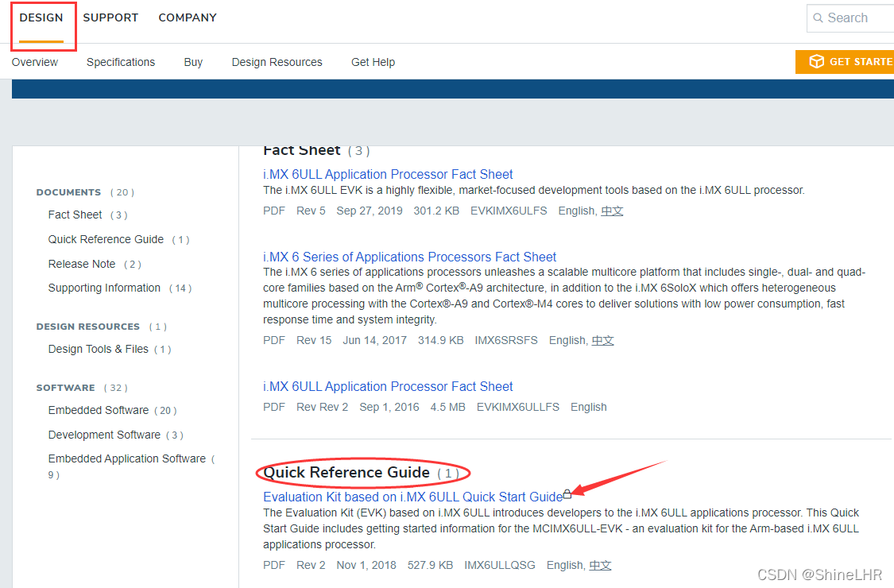Open first i.MX 6ULL Application Processor Fact Sheet
Viewport: 894px width, 588px height.
click(388, 174)
